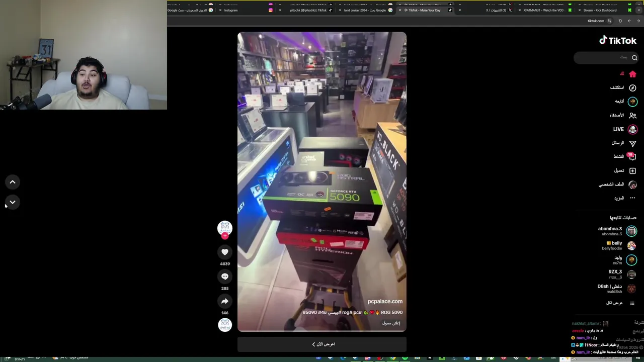
Task: Switch to the Instagram browser tab
Action: coord(247,10)
